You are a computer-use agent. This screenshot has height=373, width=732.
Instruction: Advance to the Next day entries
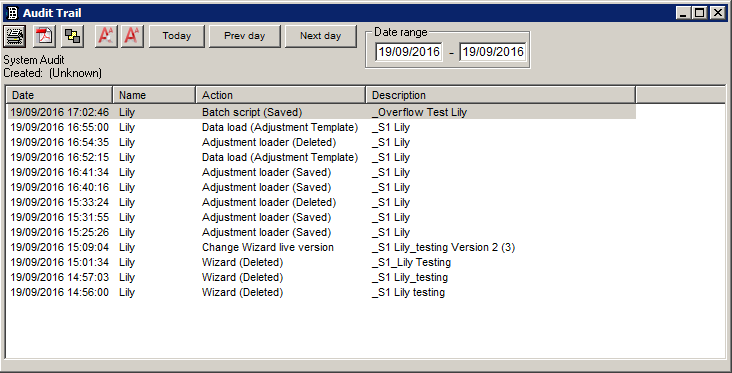321,36
